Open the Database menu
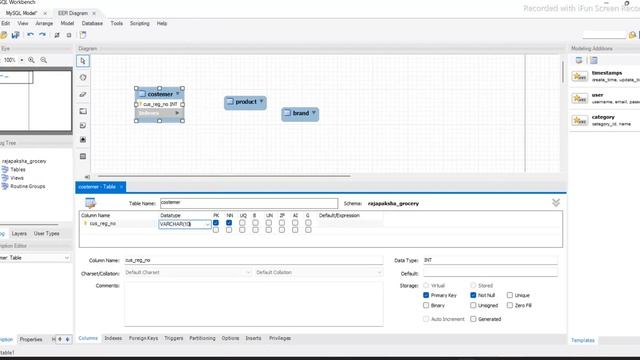 tap(92, 24)
